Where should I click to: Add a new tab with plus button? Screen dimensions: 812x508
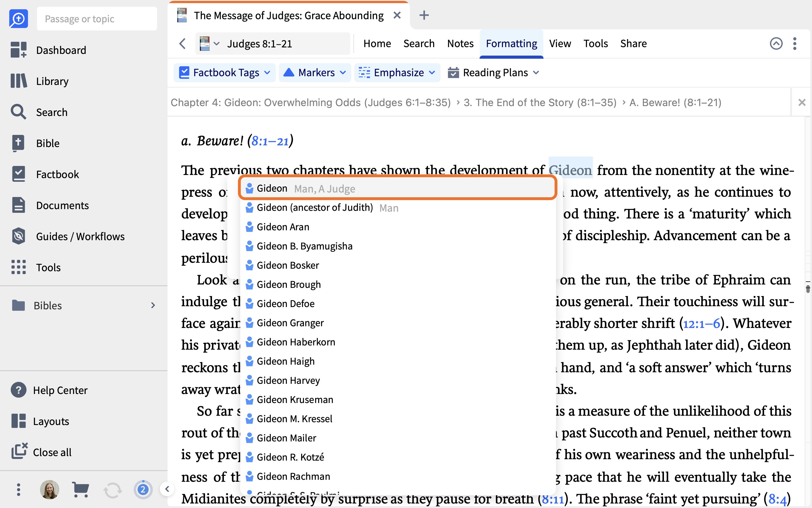pos(424,15)
